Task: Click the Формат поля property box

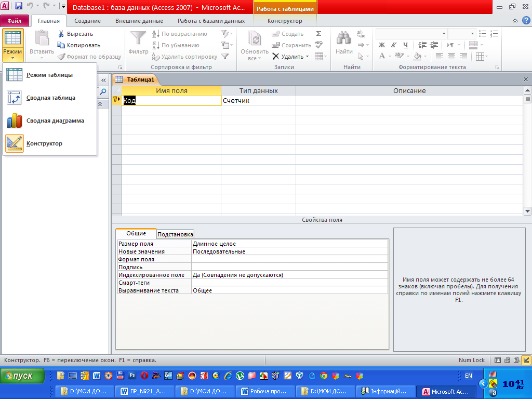Action: 289,259
